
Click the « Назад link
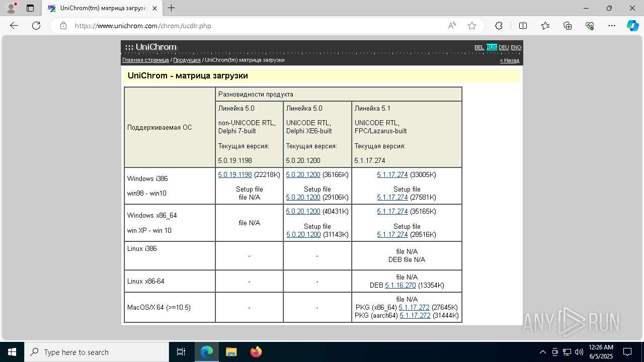click(510, 60)
